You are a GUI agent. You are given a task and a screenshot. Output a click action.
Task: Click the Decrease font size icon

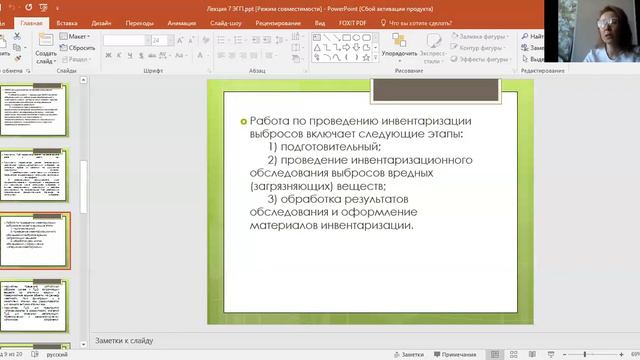191,40
